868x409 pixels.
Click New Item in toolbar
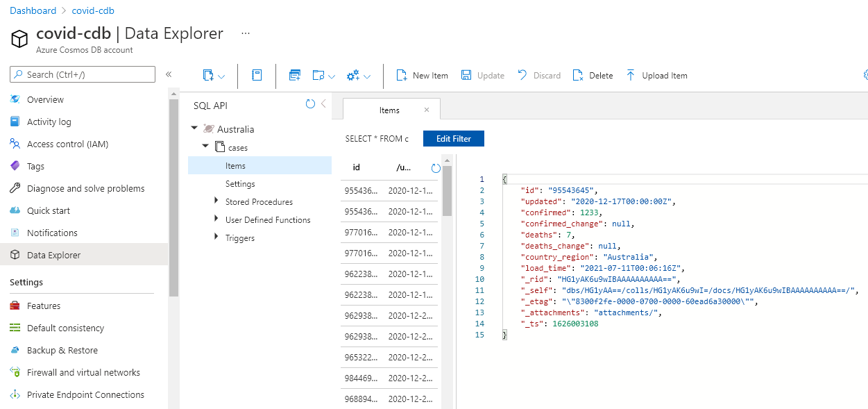(422, 75)
